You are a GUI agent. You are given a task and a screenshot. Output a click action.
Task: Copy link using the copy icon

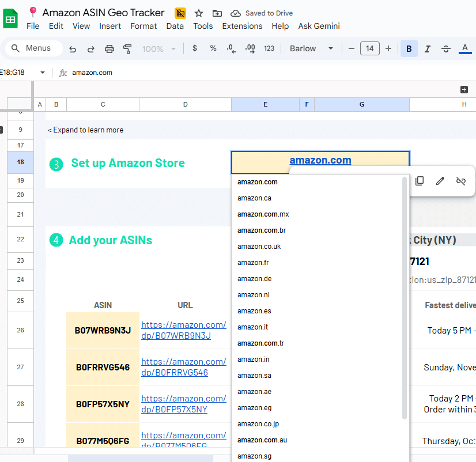(x=420, y=181)
